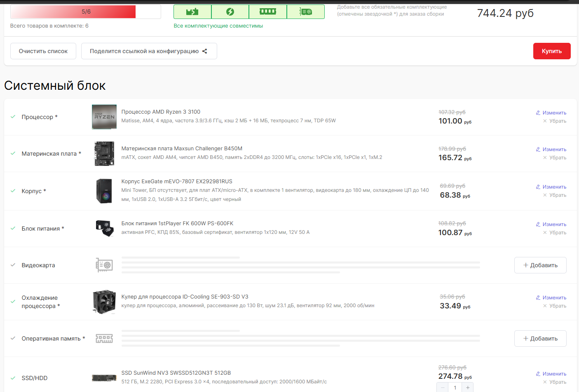The image size is (579, 392).
Task: Click Добавить in the Оперативная память row
Action: [540, 338]
